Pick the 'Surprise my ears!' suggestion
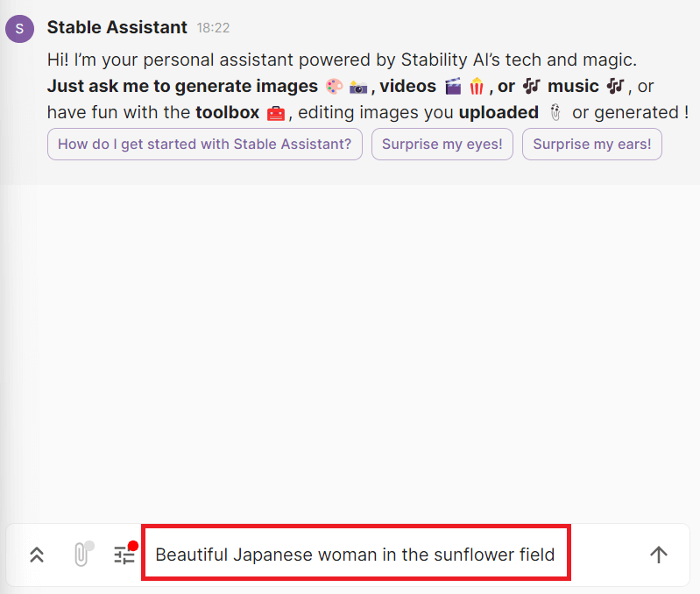The width and height of the screenshot is (700, 594). 592,145
